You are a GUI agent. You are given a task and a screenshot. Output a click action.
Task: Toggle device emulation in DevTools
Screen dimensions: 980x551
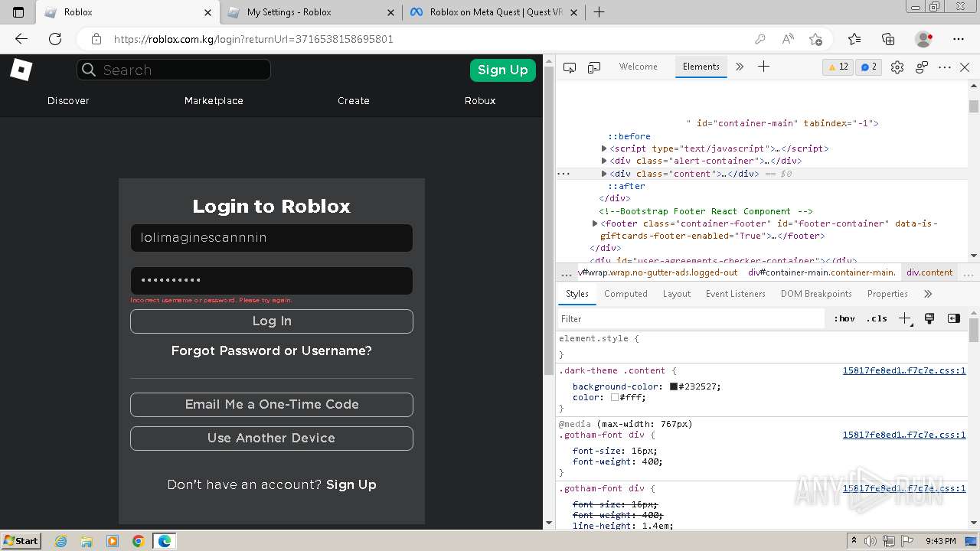(594, 67)
